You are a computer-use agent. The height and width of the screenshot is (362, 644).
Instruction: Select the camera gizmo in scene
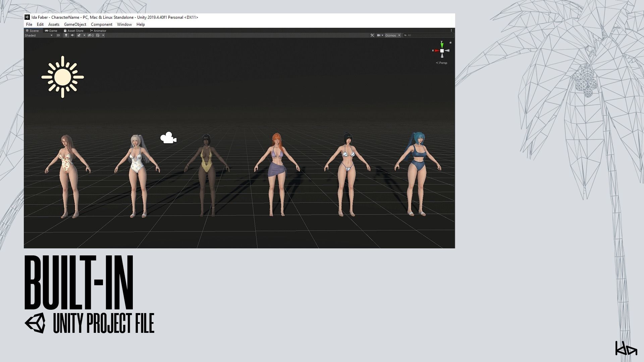[x=168, y=138]
